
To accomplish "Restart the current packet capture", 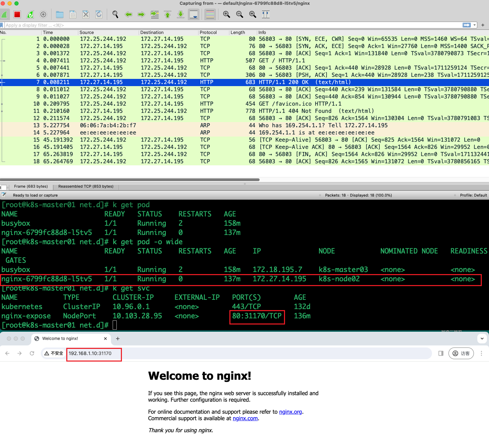I will tap(30, 14).
